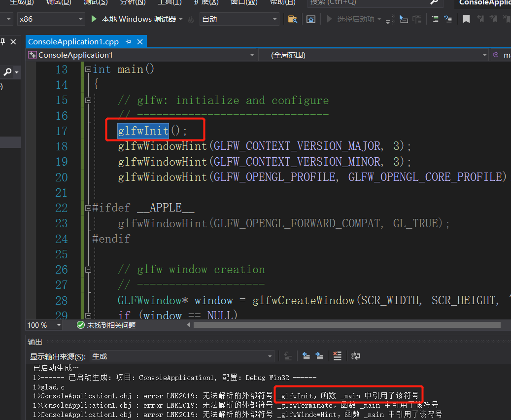Toggle the bookmark icon in toolbar

pos(466,19)
